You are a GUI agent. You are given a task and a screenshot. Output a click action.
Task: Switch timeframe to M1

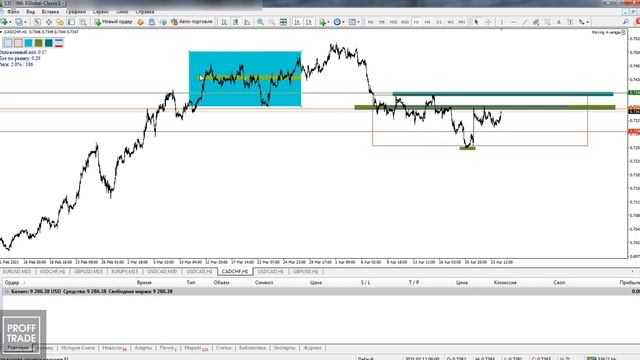coord(371,22)
